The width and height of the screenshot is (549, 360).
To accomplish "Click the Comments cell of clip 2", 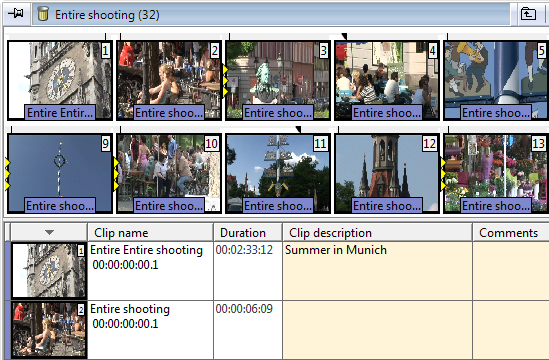I will (511, 330).
